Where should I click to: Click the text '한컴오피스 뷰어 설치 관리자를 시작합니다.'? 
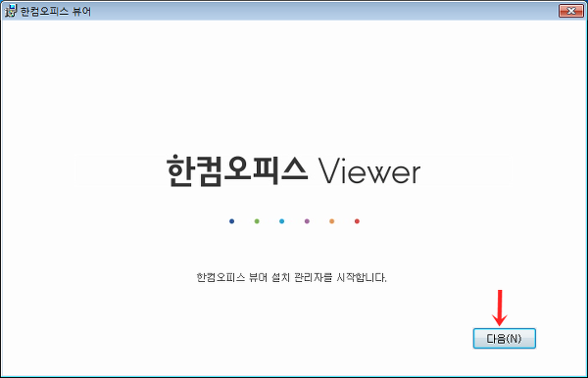click(291, 277)
